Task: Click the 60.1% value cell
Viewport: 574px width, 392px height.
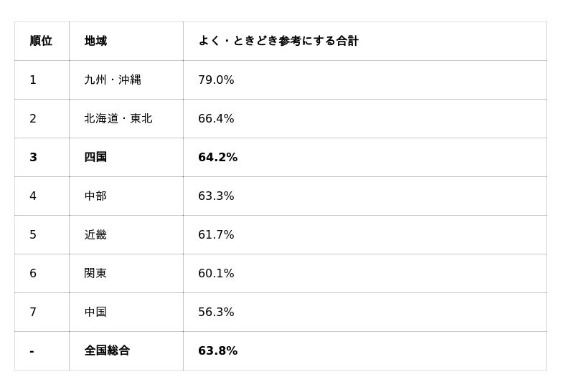Action: click(x=216, y=274)
